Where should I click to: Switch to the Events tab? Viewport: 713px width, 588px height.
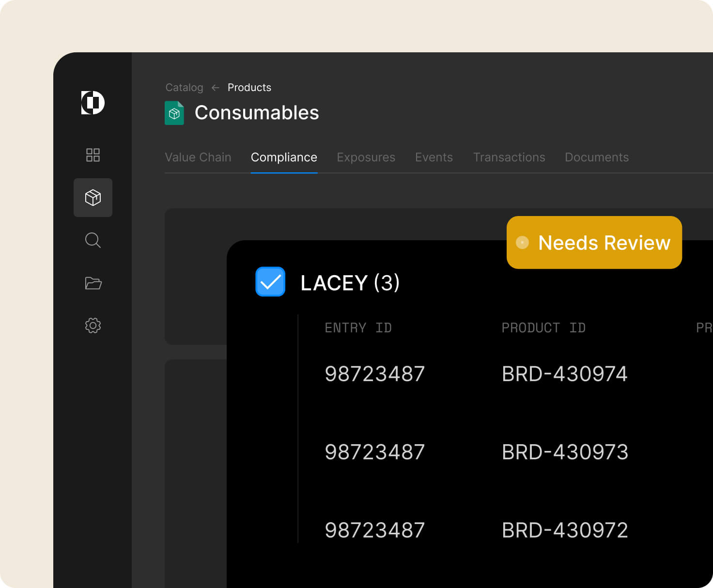pos(434,157)
